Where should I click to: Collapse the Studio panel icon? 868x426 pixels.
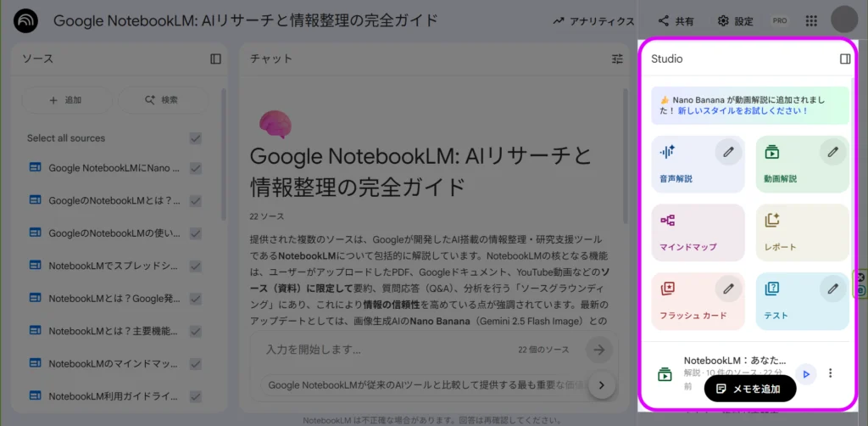point(845,59)
